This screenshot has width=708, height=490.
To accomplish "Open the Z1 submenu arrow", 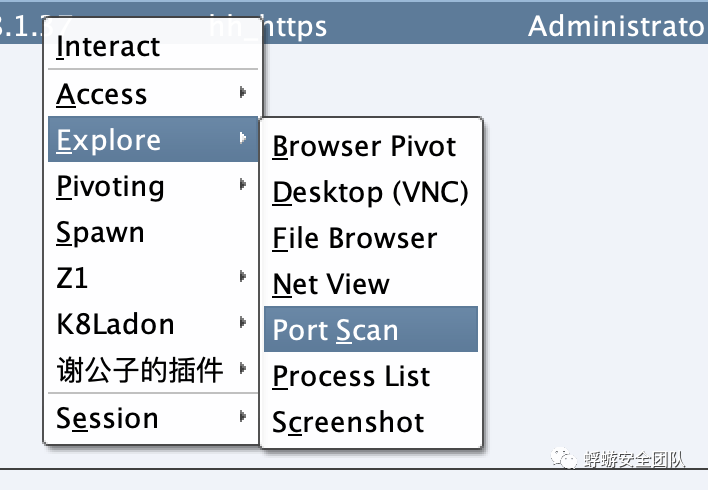I will [243, 277].
